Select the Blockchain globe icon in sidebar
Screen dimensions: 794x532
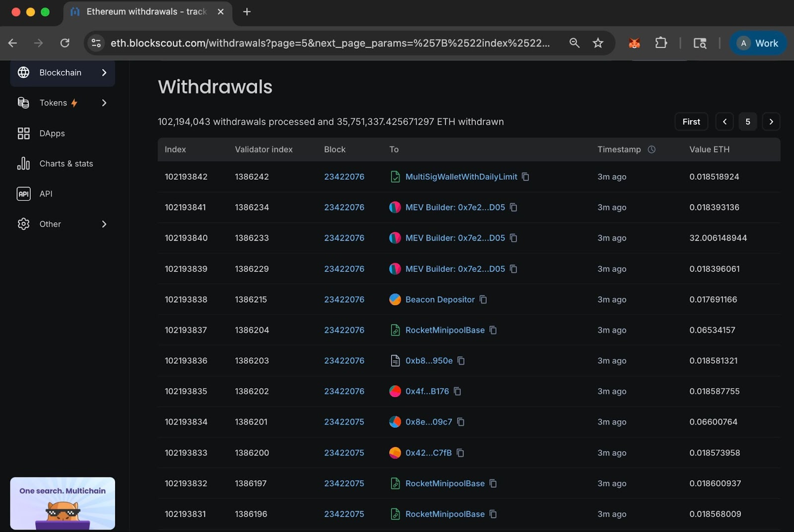pyautogui.click(x=23, y=72)
